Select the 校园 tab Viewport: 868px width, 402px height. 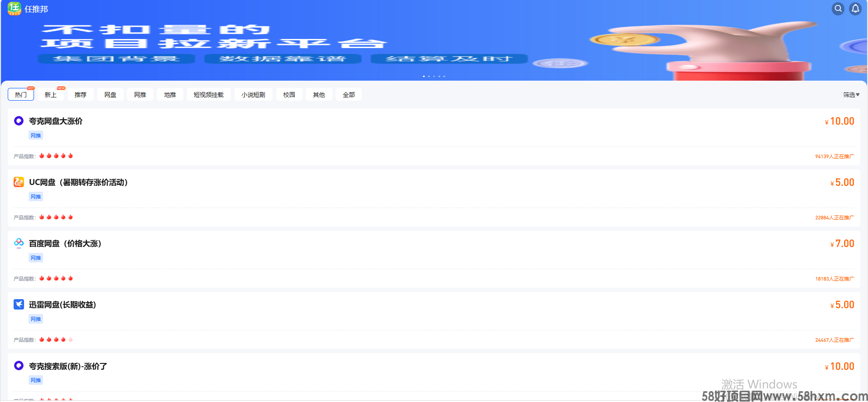click(289, 95)
